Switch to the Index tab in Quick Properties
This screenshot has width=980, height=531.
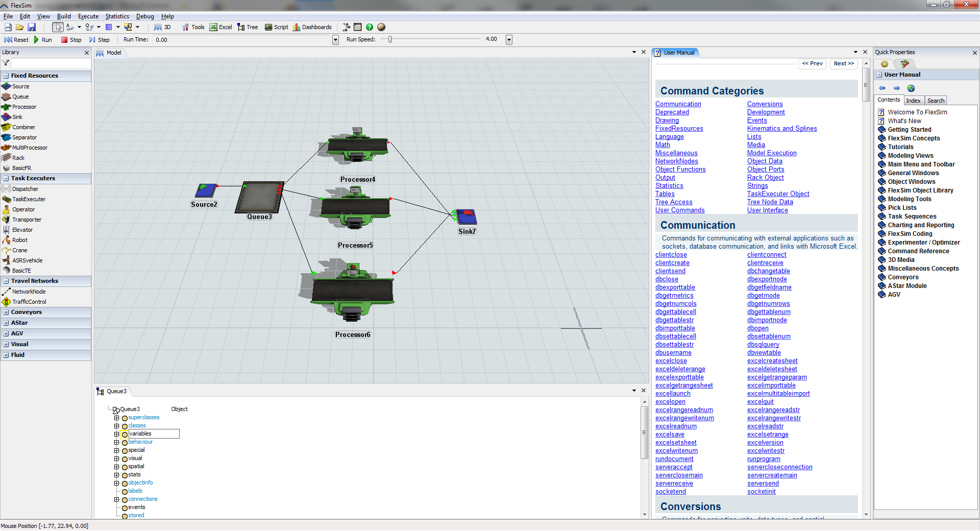coord(914,100)
